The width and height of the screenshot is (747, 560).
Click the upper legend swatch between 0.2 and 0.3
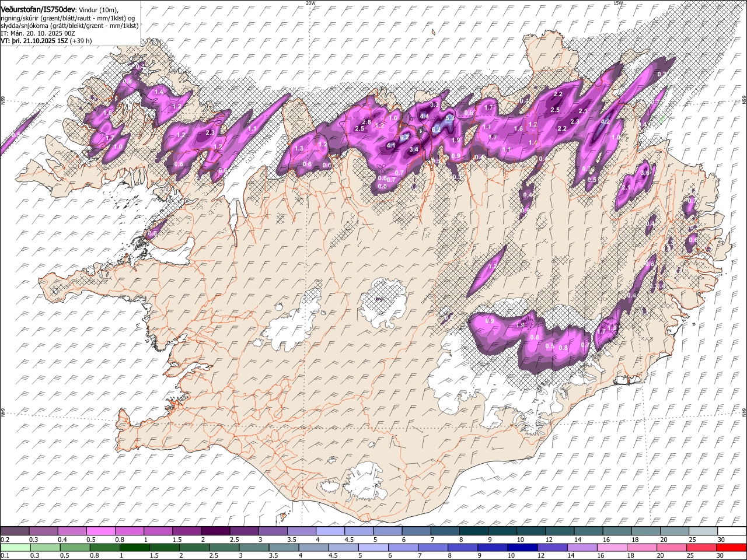(15, 531)
